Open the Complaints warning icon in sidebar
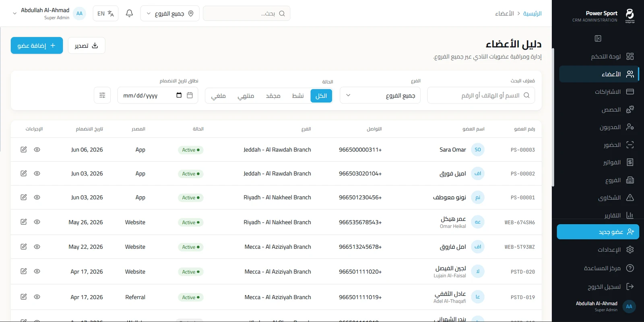 [x=630, y=198]
